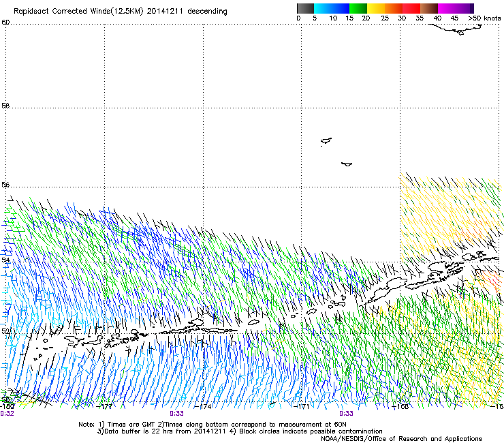
Task: Click the '35' legend scale label
Action: coord(420,18)
